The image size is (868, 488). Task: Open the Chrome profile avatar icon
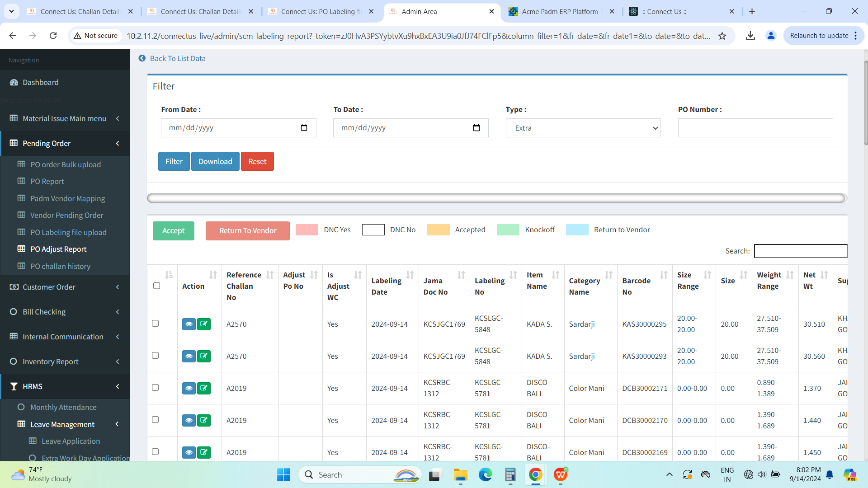pos(771,36)
